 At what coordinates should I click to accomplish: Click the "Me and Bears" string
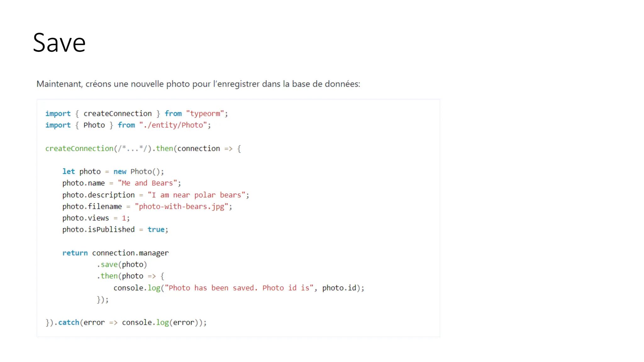pos(147,183)
